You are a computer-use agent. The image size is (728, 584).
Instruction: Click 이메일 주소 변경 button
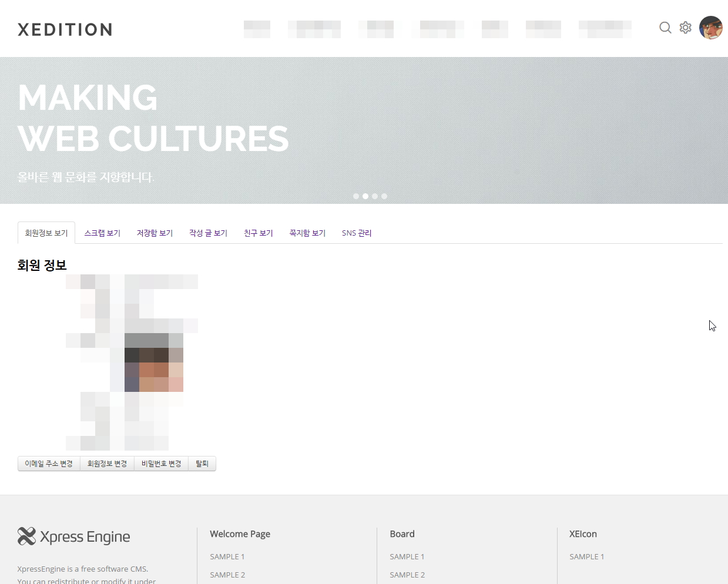pos(49,464)
